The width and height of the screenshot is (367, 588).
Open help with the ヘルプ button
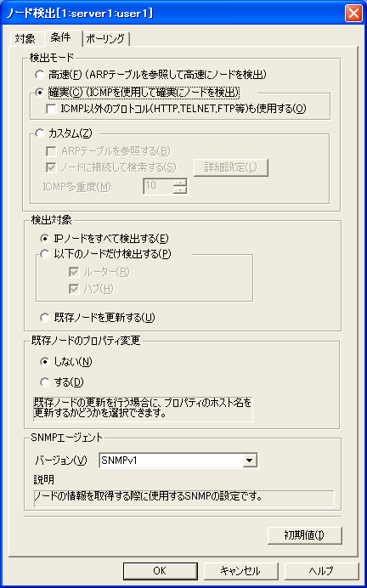(x=321, y=571)
